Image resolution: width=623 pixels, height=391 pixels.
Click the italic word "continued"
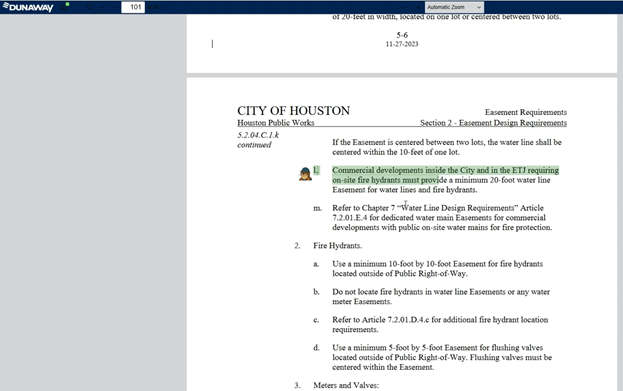coord(254,145)
